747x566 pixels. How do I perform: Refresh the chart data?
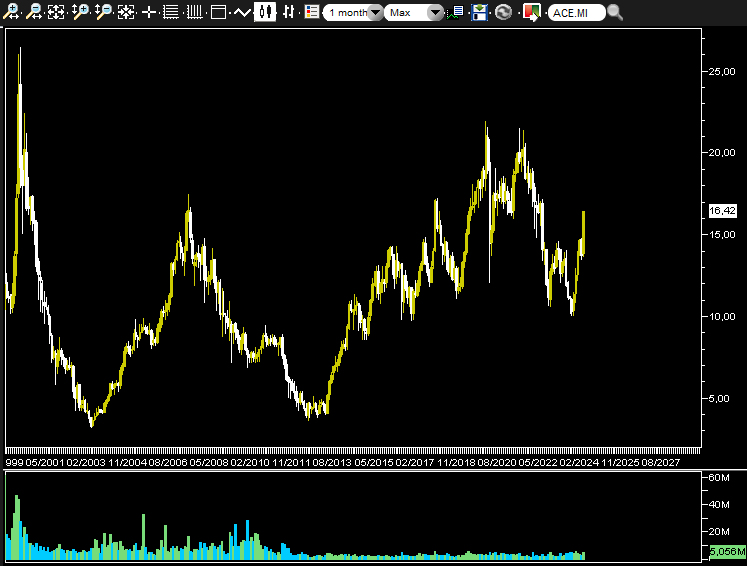pyautogui.click(x=503, y=12)
